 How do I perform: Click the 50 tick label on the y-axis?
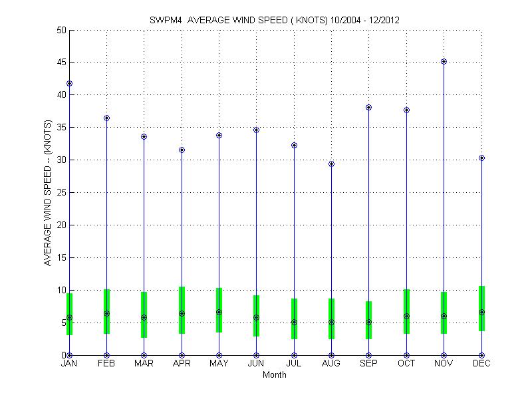[x=61, y=30]
